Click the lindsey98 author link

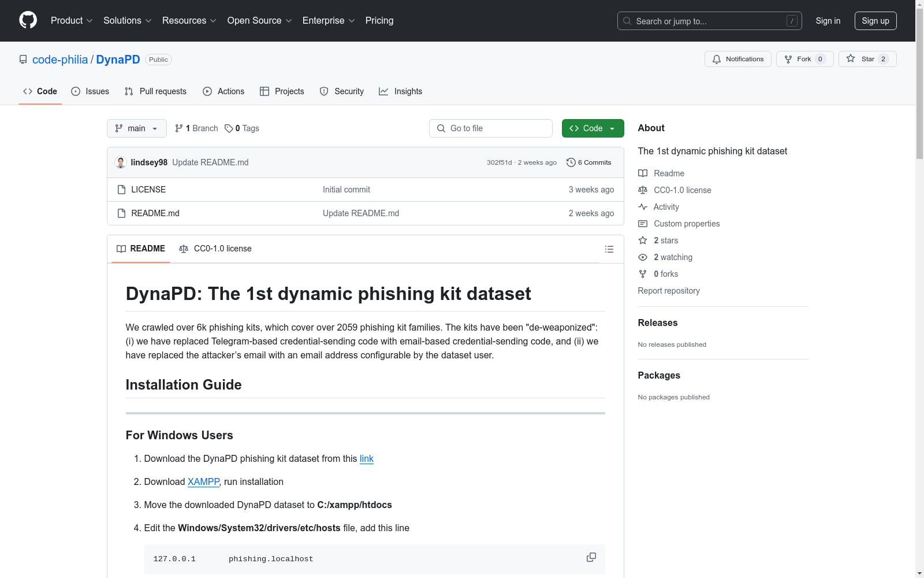pos(149,162)
